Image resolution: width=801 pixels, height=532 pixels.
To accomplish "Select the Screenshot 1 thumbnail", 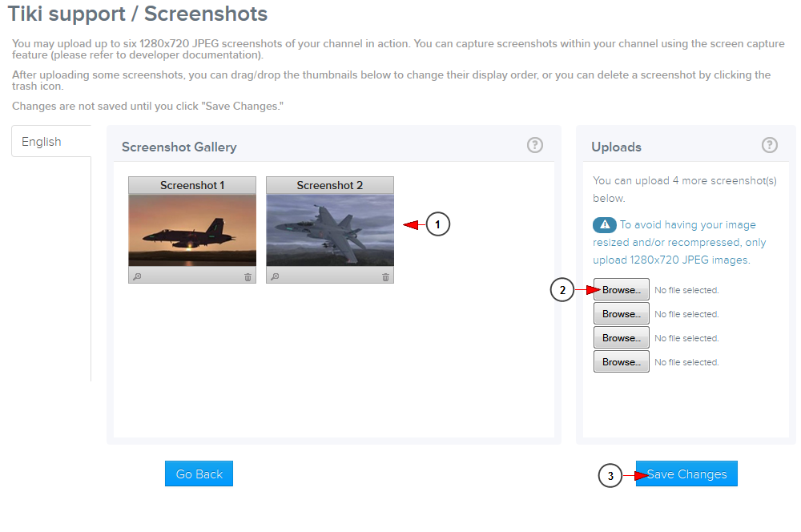I will click(191, 230).
